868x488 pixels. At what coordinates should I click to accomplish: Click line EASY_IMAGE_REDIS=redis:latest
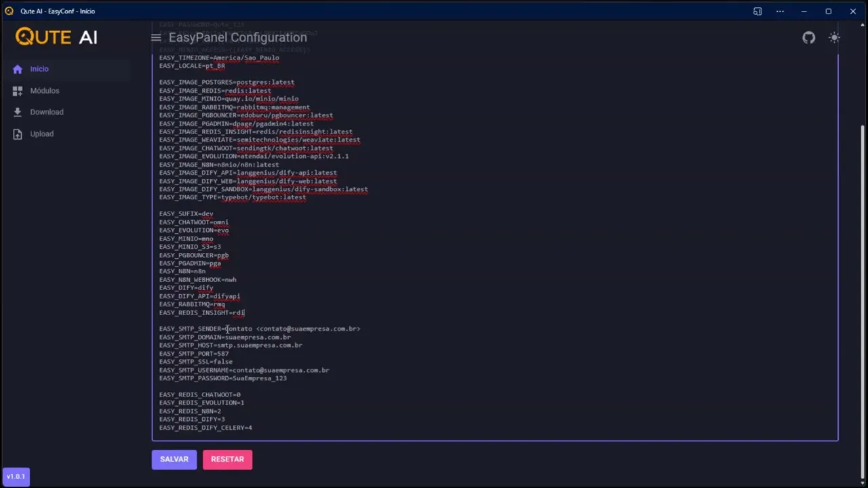(215, 90)
